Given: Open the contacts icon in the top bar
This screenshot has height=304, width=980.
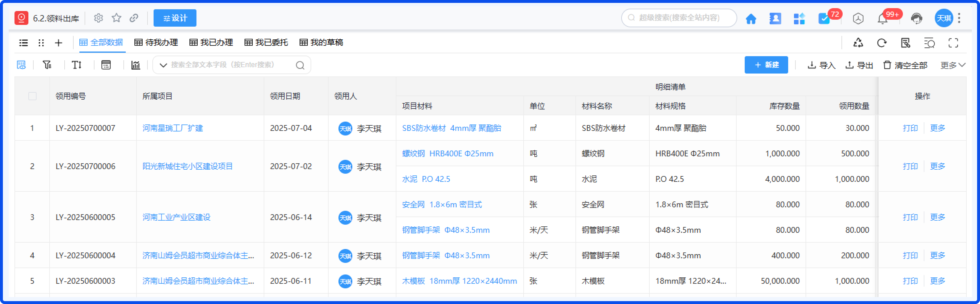Looking at the screenshot, I should (775, 18).
